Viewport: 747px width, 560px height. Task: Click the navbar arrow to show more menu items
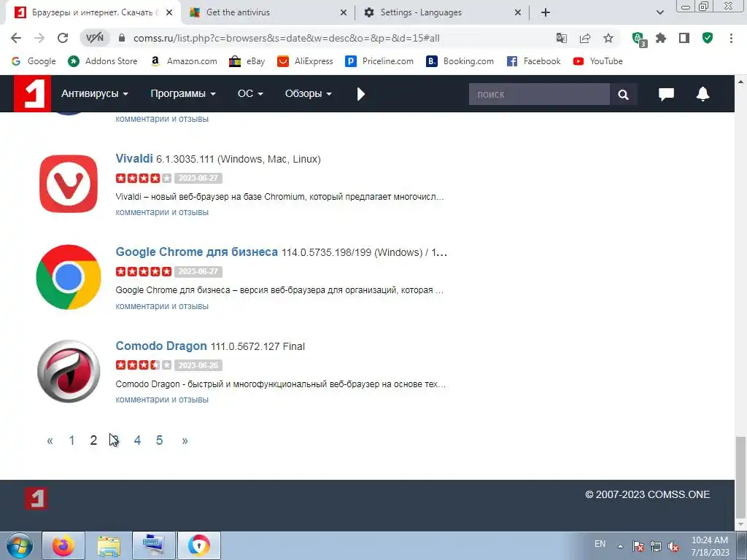pyautogui.click(x=360, y=94)
